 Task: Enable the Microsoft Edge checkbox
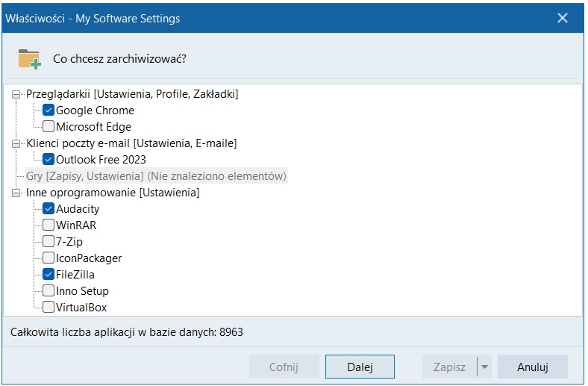click(49, 127)
